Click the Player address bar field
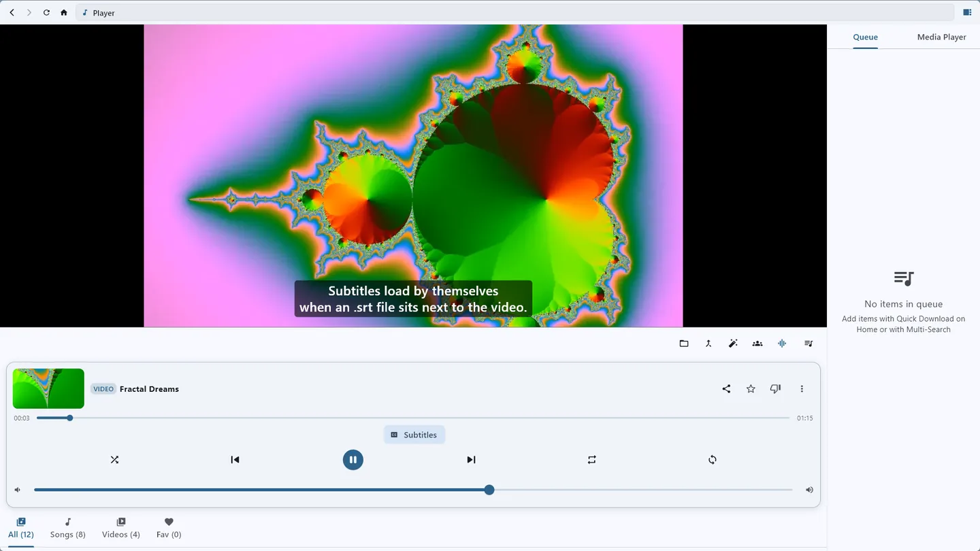This screenshot has height=551, width=980. click(x=514, y=12)
